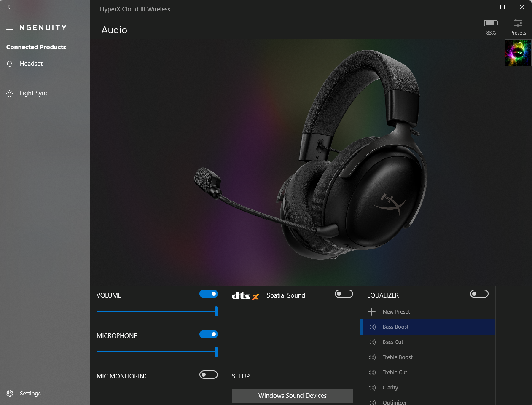This screenshot has height=405, width=532.
Task: Click the Presets label at top right
Action: click(518, 33)
